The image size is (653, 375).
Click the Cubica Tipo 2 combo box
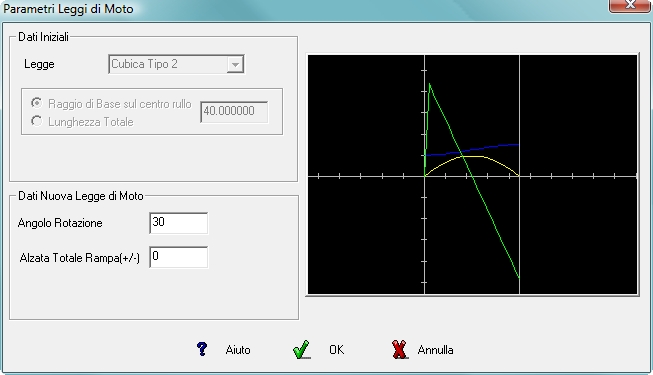[176, 64]
